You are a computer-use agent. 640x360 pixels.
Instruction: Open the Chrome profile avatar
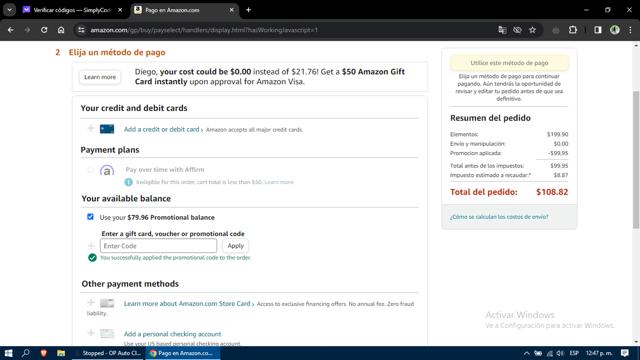pos(615,30)
